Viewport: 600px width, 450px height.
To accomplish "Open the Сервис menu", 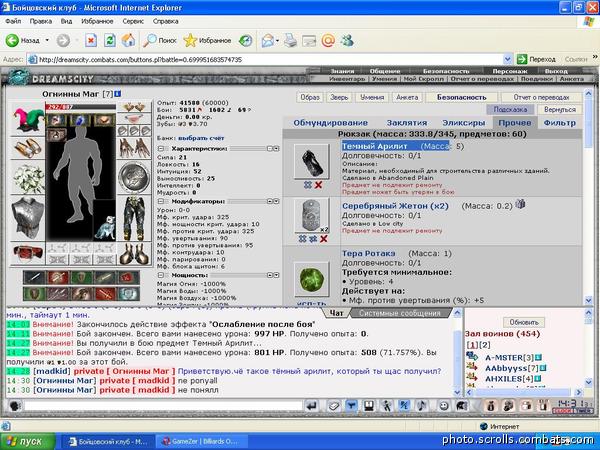I will click(133, 21).
